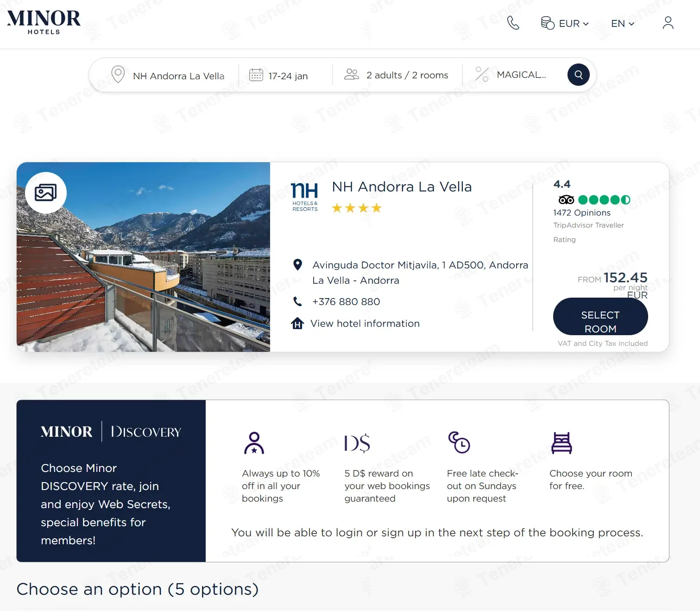Call +376 880 880 phone link
Image resolution: width=700 pixels, height=611 pixels.
point(346,302)
